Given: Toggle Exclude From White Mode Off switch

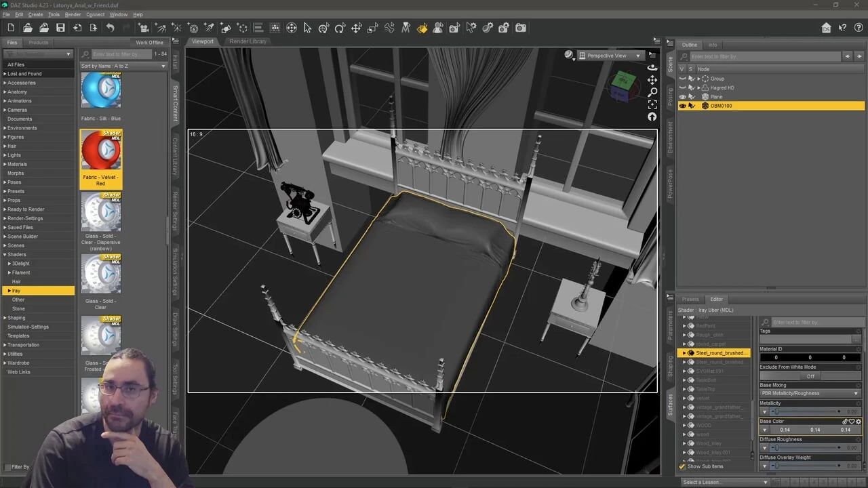Looking at the screenshot, I should pyautogui.click(x=810, y=376).
